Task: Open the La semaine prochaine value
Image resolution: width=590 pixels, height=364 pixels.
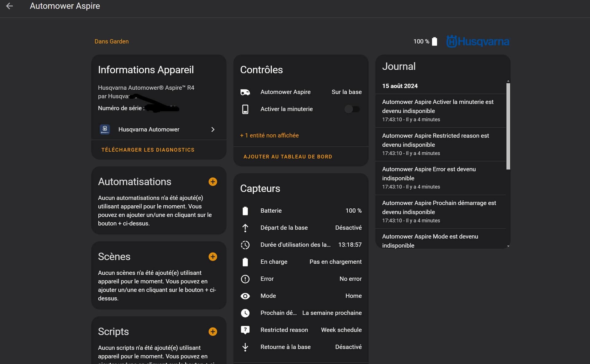Action: click(x=332, y=313)
